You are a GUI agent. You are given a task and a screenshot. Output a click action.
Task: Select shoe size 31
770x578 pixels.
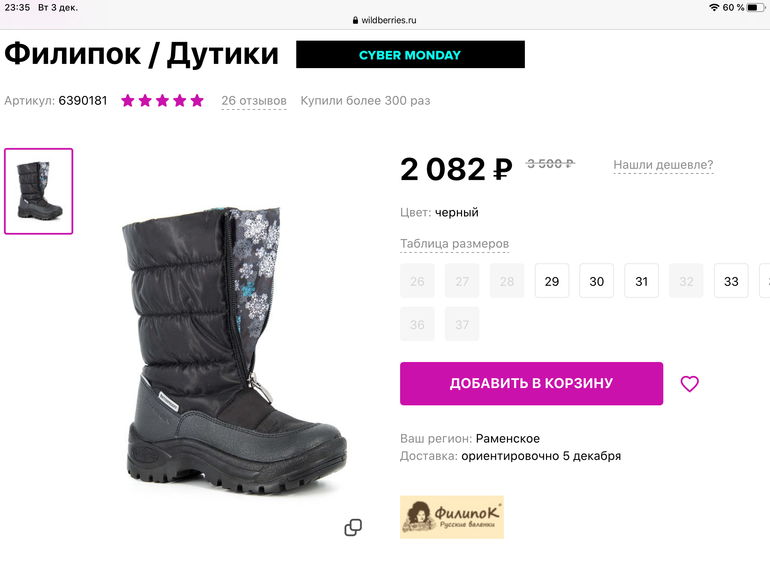point(641,281)
